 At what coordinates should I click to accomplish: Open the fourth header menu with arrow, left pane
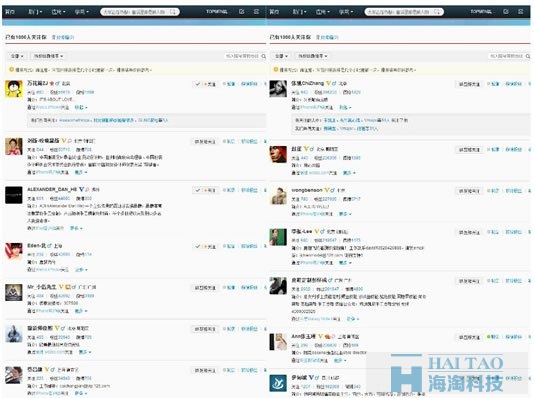82,12
